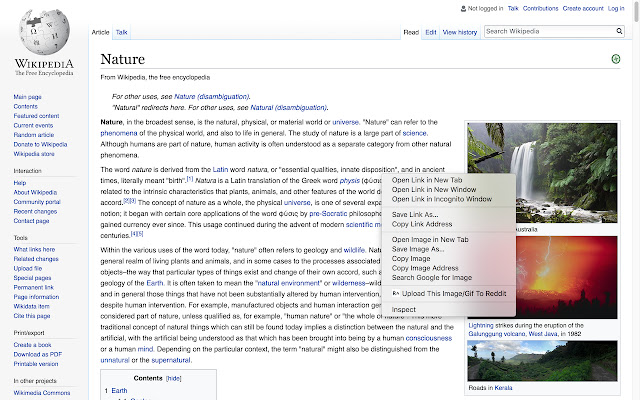Click the featured article star icon
This screenshot has width=640, height=400.
(615, 60)
